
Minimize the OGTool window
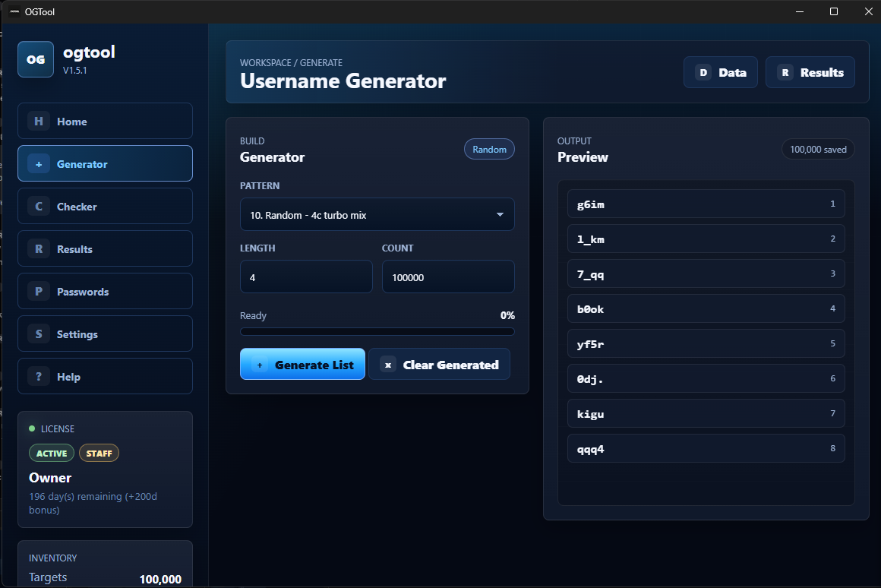click(x=800, y=11)
